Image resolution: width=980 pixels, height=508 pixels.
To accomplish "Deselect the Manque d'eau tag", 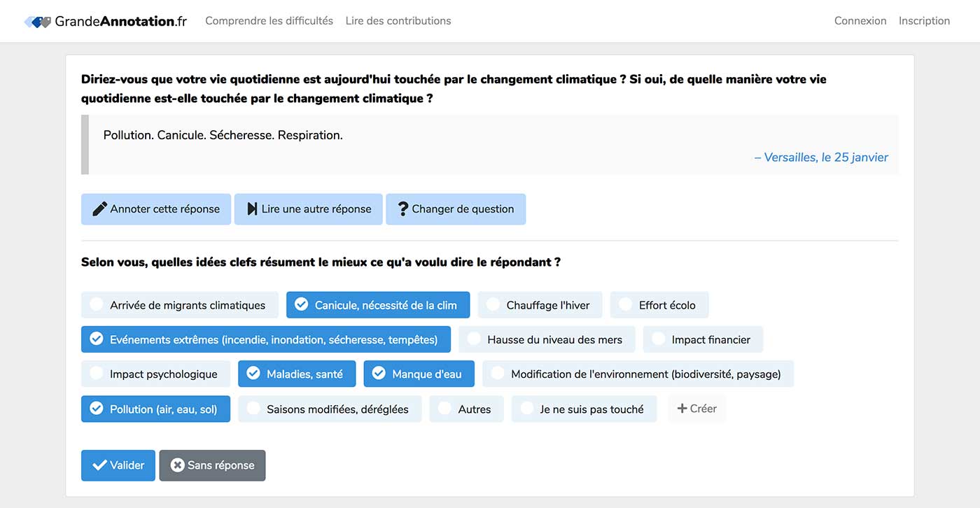I will tap(419, 374).
